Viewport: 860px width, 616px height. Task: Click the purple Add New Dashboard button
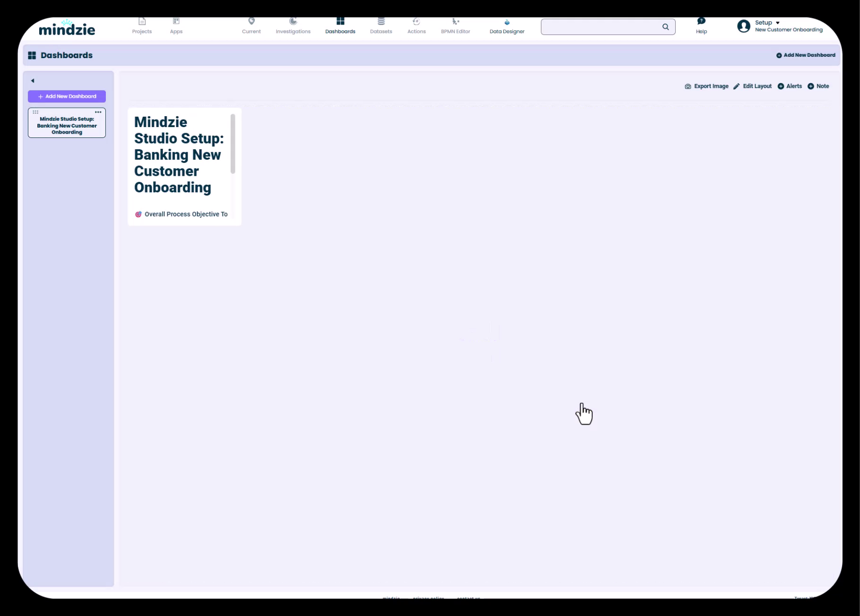tap(67, 96)
